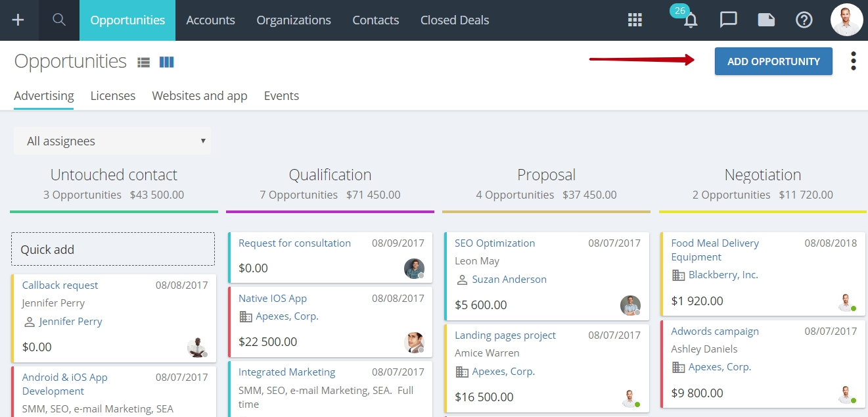Click the 08/09/2017 date
This screenshot has width=868, height=417.
(398, 243)
